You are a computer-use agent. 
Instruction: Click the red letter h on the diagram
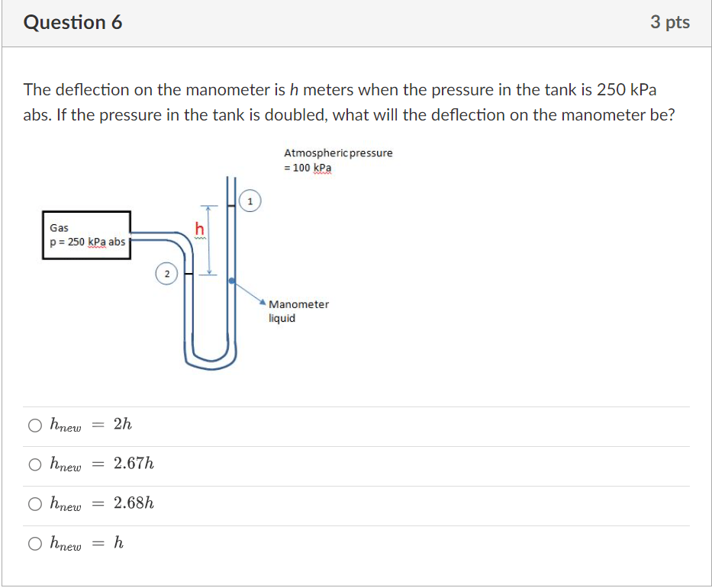[x=198, y=229]
